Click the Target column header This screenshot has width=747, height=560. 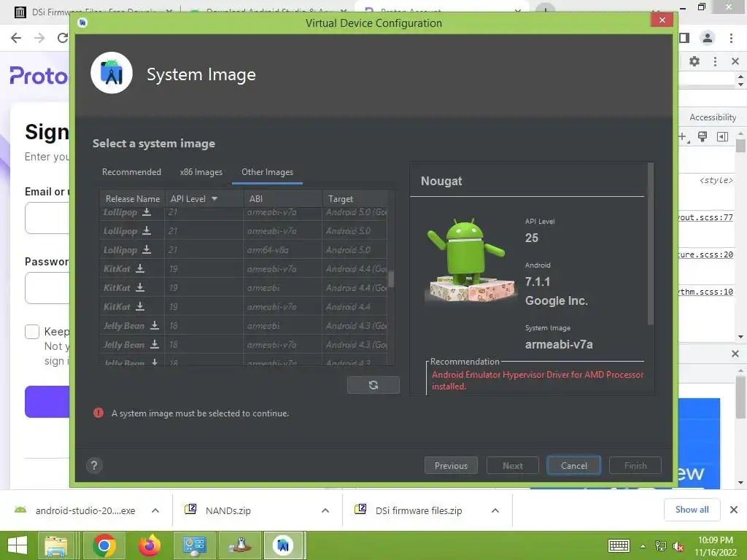(x=355, y=198)
